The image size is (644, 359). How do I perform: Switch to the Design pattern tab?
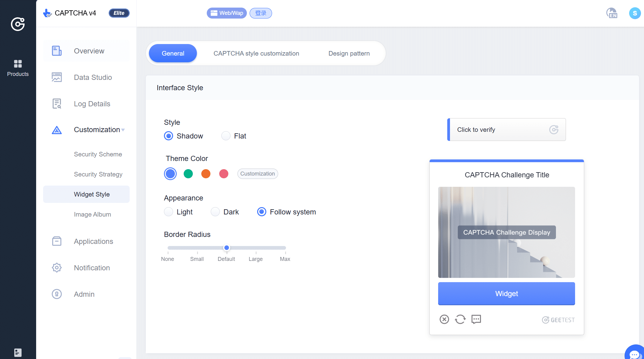(x=349, y=53)
